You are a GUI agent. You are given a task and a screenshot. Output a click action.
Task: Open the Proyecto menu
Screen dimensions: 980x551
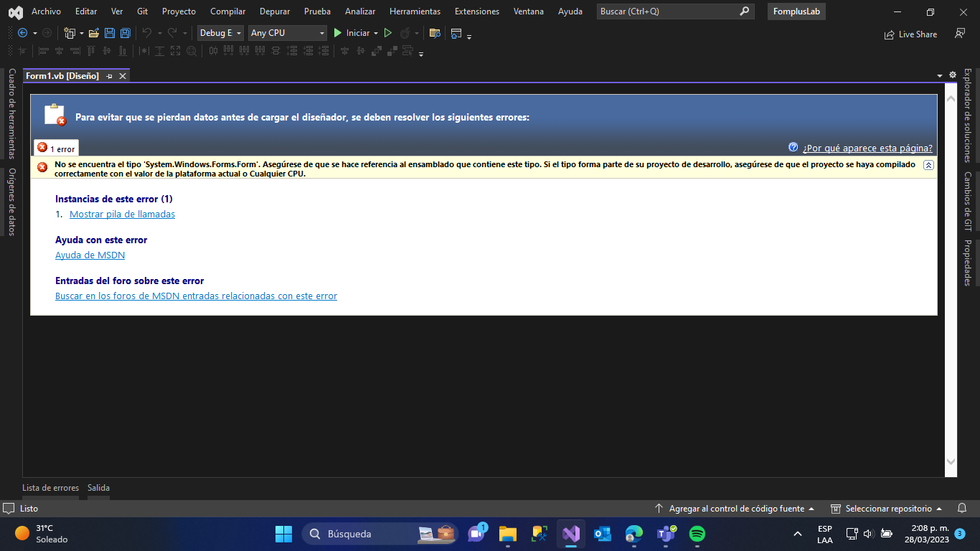[x=179, y=11]
